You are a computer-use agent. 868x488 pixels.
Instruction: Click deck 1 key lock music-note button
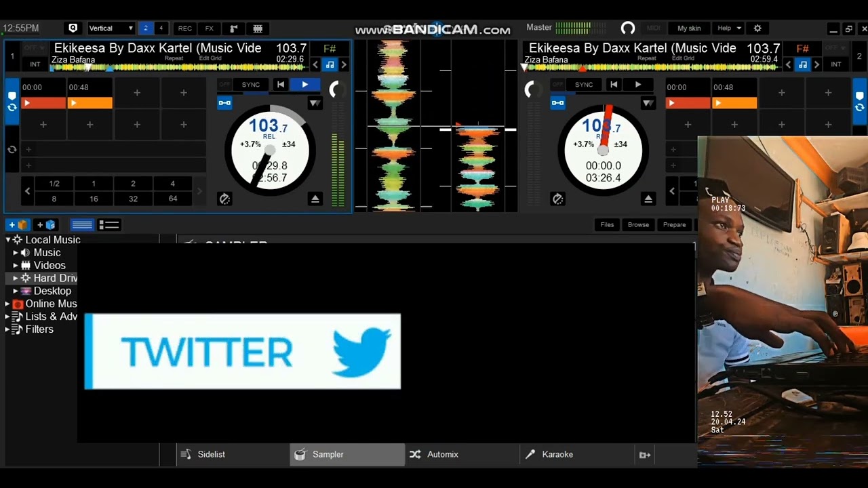[330, 64]
